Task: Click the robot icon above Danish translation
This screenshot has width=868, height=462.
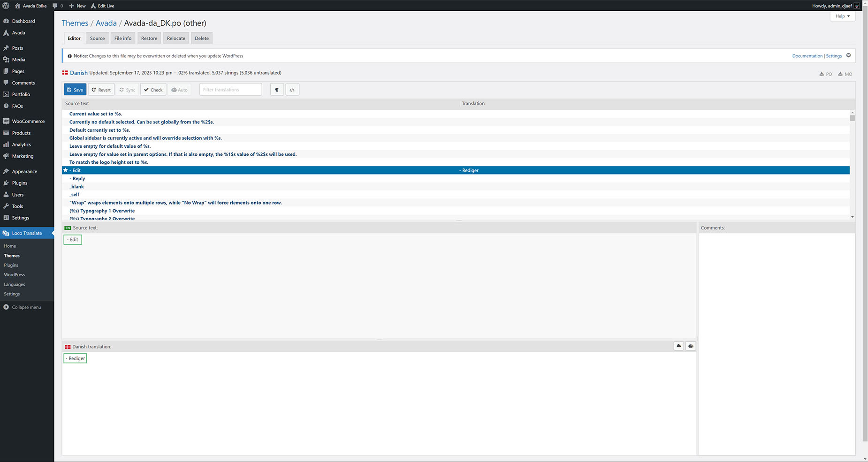Action: coord(691,346)
